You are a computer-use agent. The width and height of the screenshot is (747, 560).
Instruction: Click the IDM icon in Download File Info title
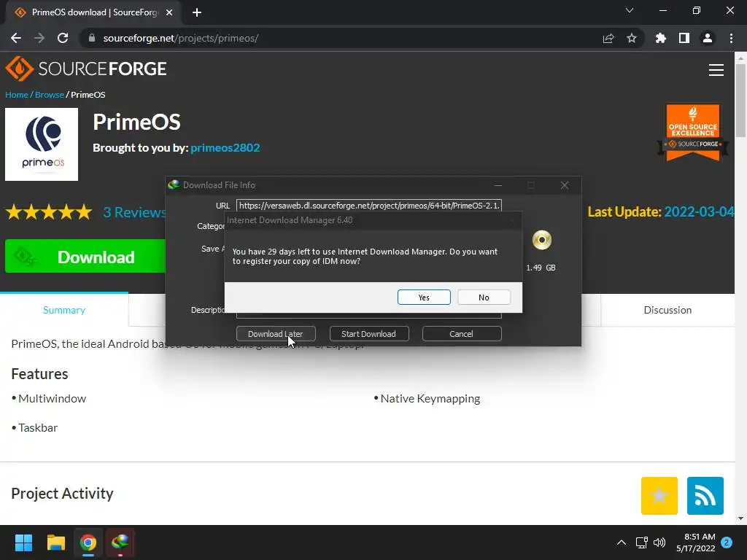174,184
